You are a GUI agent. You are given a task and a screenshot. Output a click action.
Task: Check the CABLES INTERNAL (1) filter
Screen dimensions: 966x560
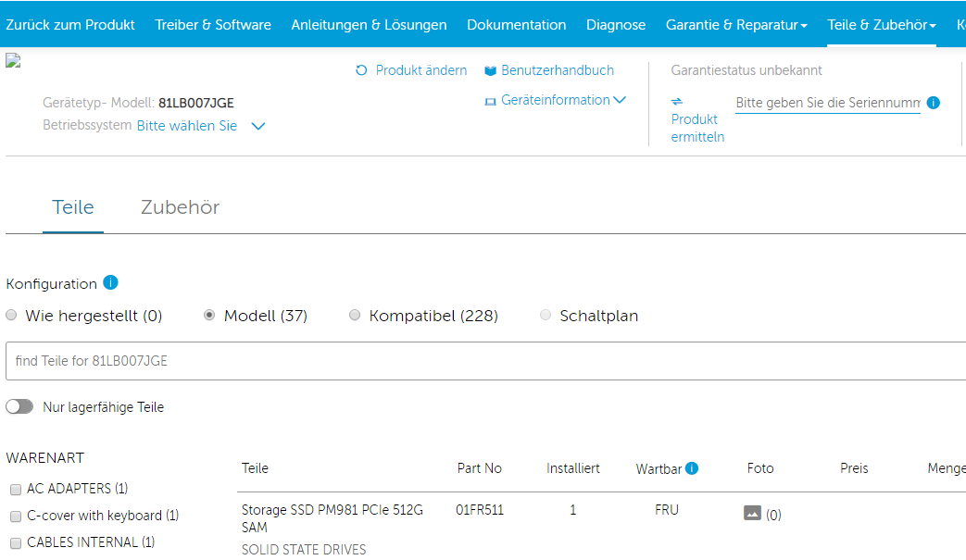[16, 542]
